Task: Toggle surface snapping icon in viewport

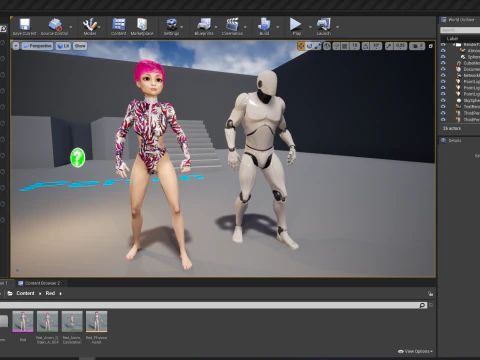Action: 336,46
